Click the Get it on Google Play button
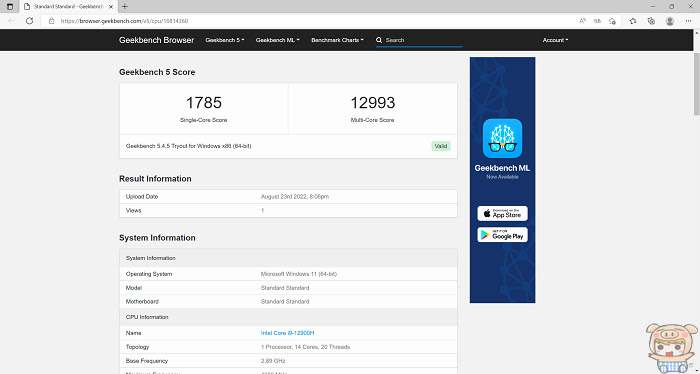This screenshot has height=374, width=700. click(x=502, y=235)
